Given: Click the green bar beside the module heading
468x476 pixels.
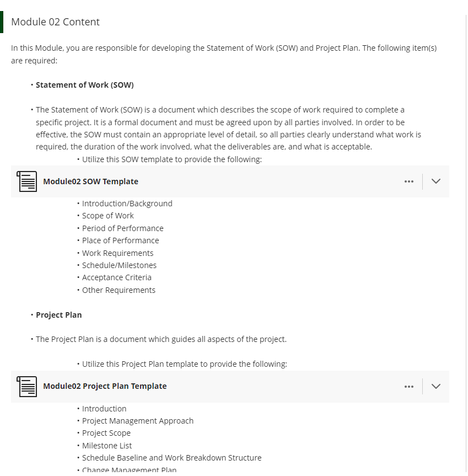Looking at the screenshot, I should (2, 22).
